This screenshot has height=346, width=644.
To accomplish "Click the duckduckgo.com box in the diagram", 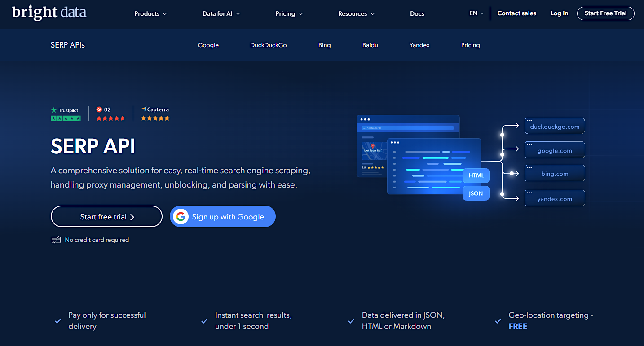I will pyautogui.click(x=555, y=126).
